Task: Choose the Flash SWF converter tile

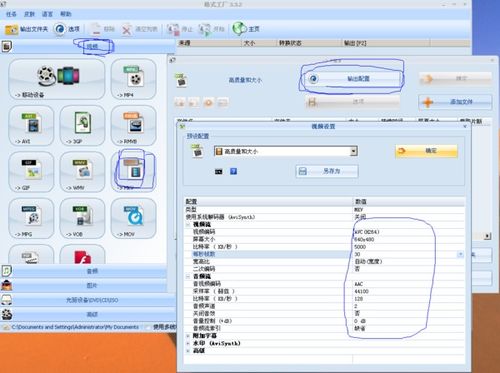Action: 82,255
